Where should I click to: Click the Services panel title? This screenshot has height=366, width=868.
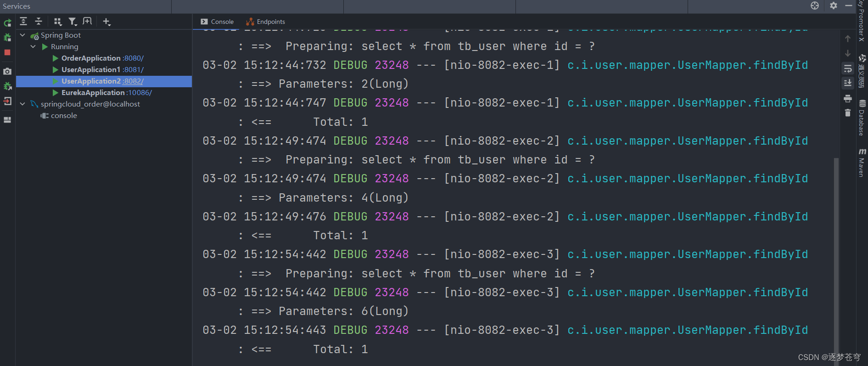tap(17, 6)
